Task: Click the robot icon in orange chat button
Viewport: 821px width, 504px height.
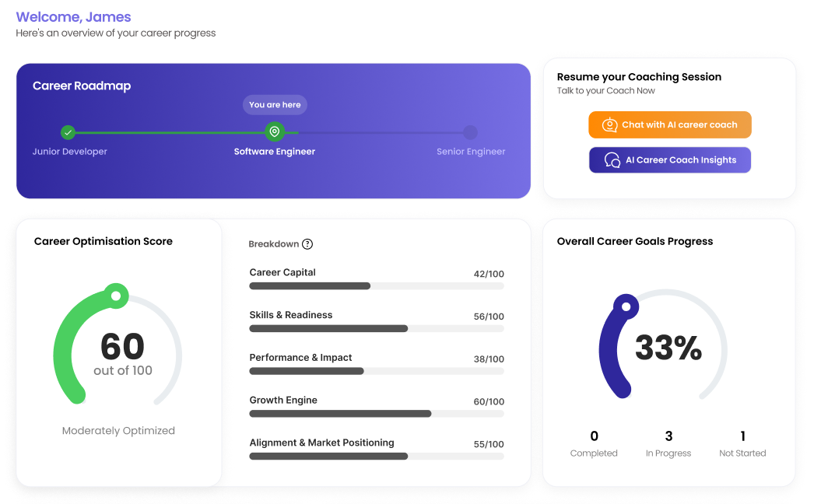Action: [x=609, y=125]
